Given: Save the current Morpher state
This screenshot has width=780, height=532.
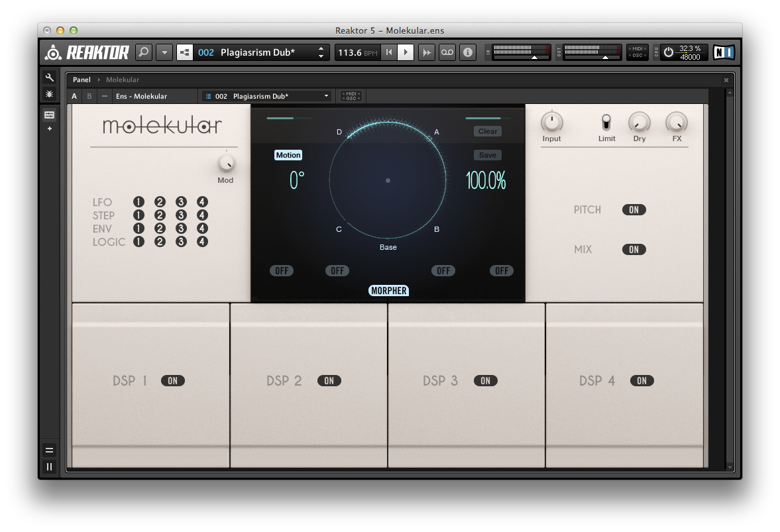Looking at the screenshot, I should [487, 154].
